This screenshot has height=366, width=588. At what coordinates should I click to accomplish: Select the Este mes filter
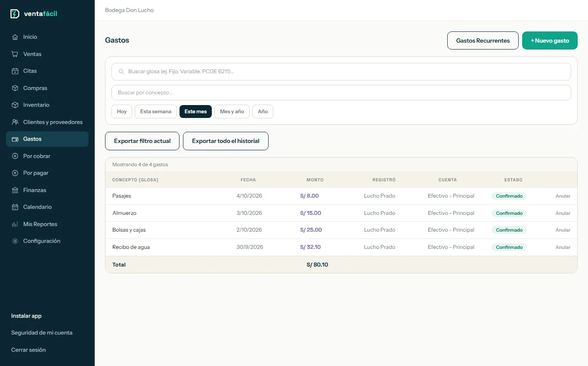195,112
